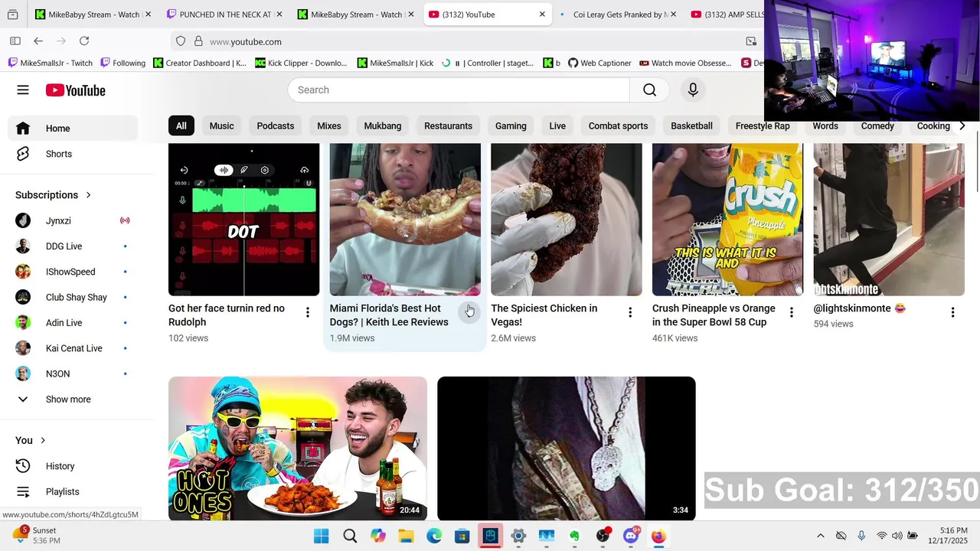This screenshot has height=551, width=980.
Task: Open Kai Cenat Live subscription
Action: pos(73,348)
